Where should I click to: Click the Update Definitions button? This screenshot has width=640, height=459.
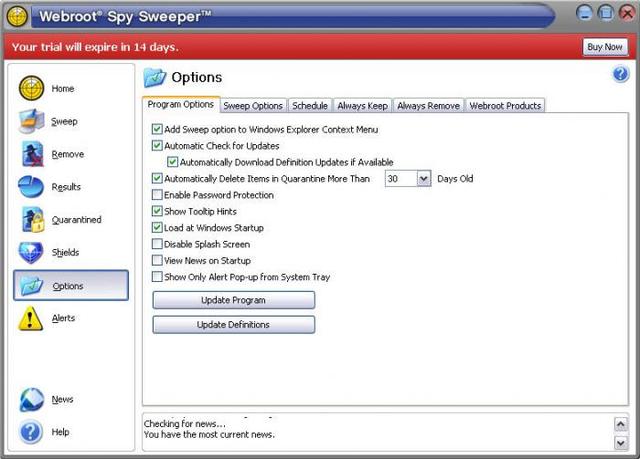(233, 325)
